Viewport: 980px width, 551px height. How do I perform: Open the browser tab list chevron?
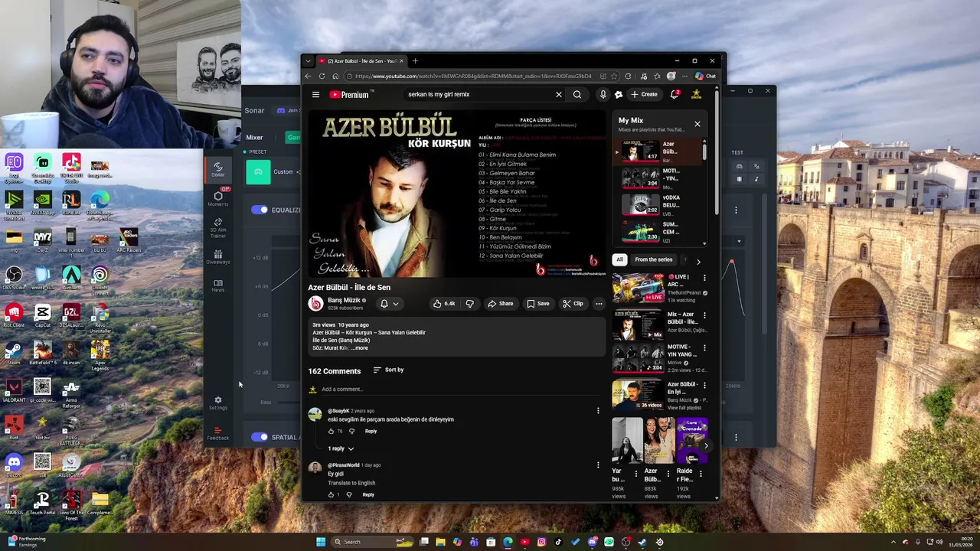coord(308,61)
